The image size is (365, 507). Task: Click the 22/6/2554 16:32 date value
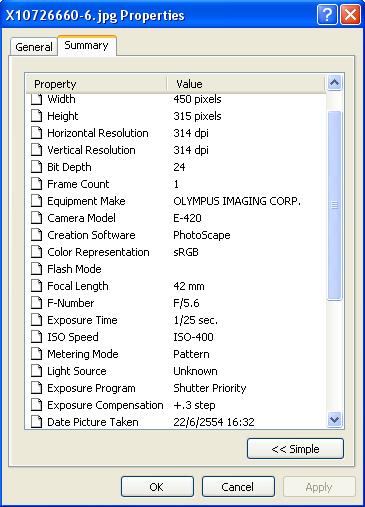coord(214,422)
